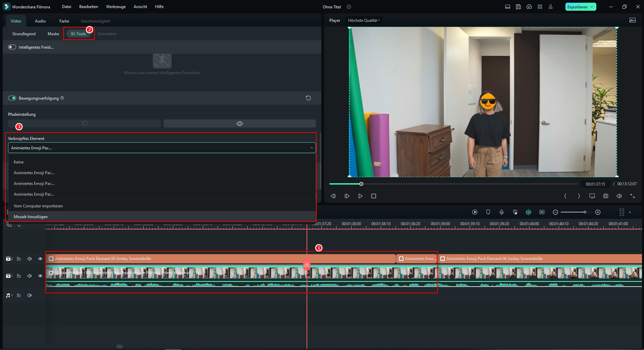This screenshot has height=350, width=644.
Task: Expand the Exportieren button dropdown arrow
Action: (x=592, y=7)
